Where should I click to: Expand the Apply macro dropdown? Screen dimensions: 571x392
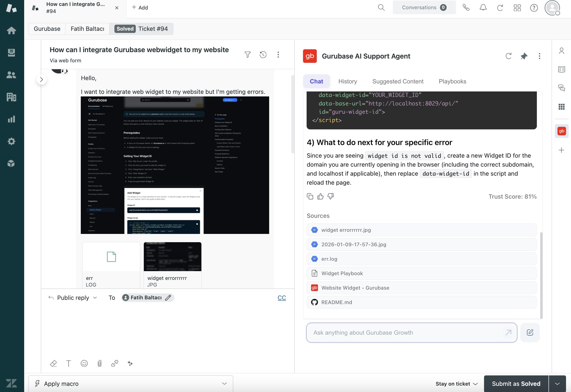click(224, 383)
